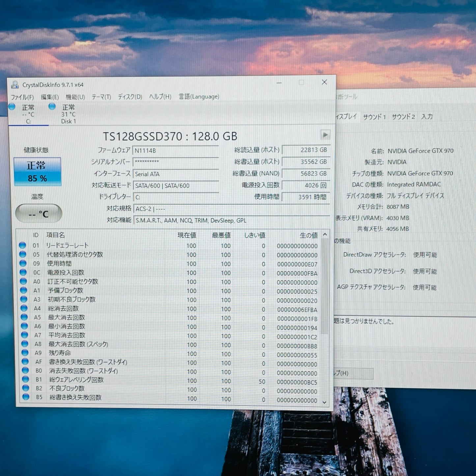Click status circle for row A1 予備ブロック数

(x=23, y=290)
